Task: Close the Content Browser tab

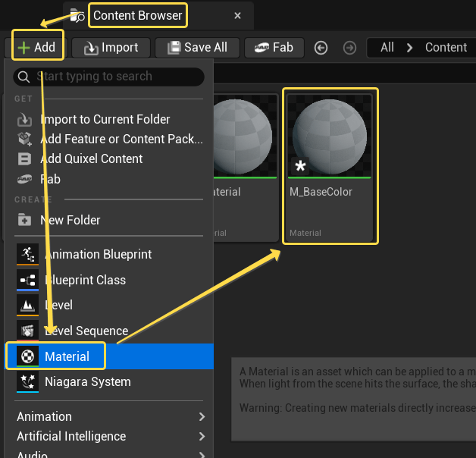Action: pos(237,15)
